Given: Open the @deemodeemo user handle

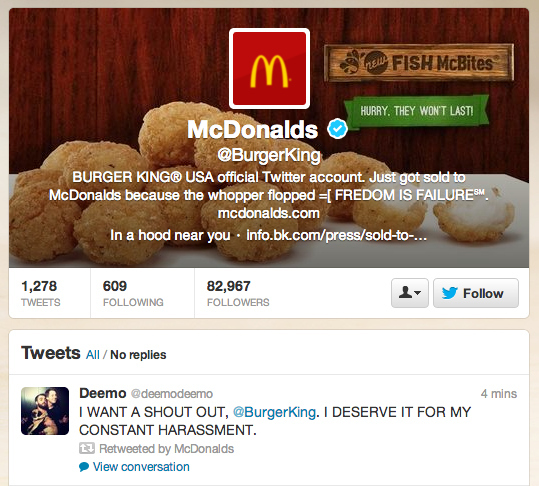Looking at the screenshot, I should click(172, 394).
